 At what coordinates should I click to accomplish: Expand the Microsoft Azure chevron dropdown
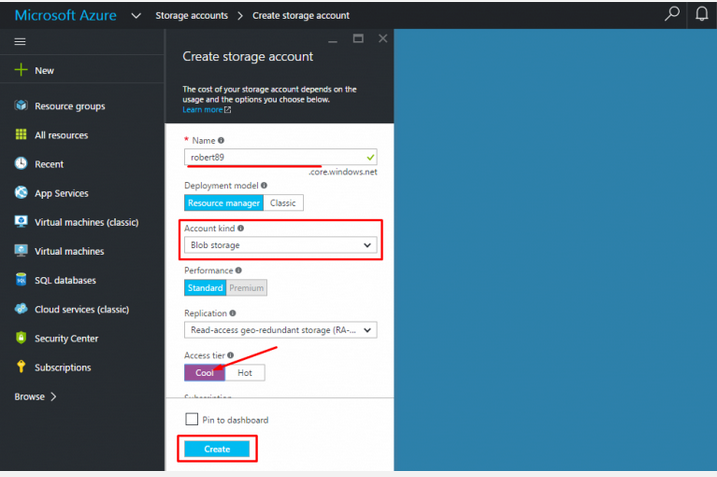click(x=136, y=16)
